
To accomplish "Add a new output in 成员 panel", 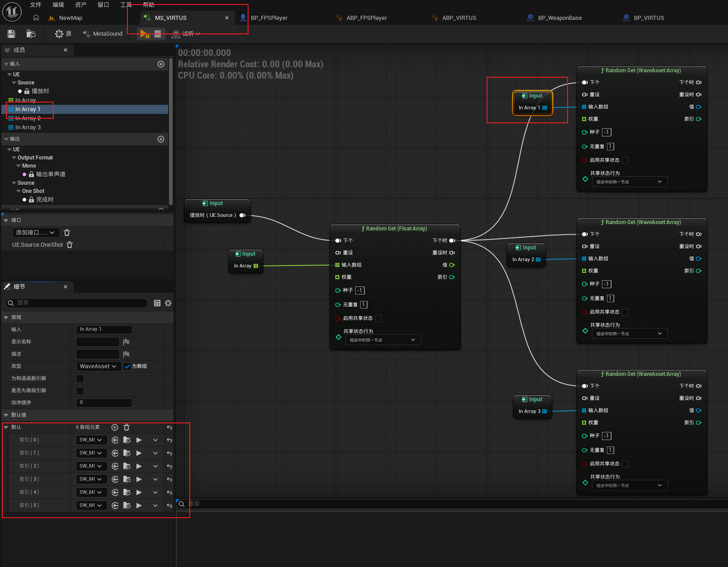I will [x=160, y=139].
